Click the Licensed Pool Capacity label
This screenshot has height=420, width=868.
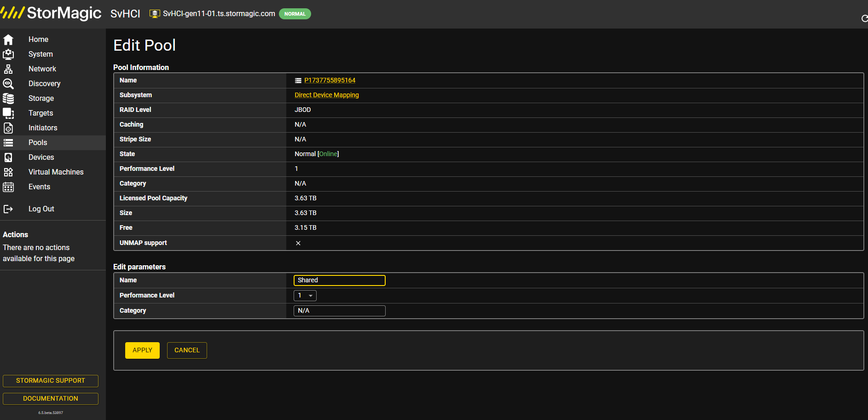[153, 198]
